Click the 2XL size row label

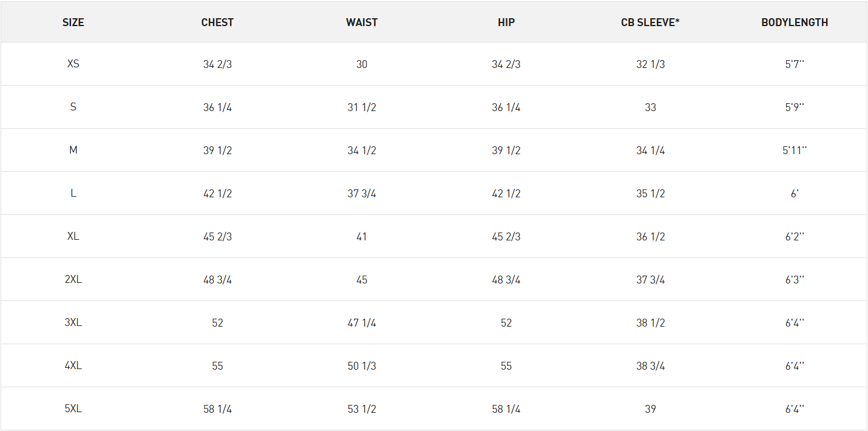pos(73,279)
